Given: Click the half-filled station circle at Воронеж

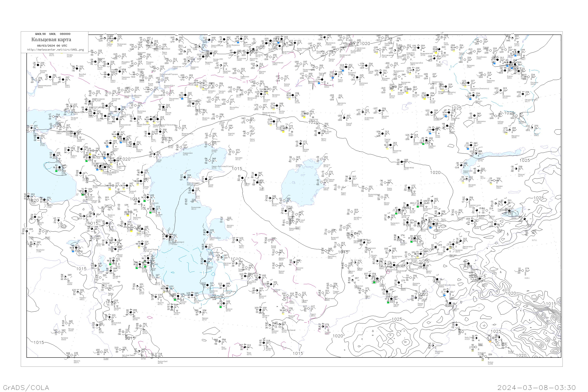Looking at the screenshot, I should pyautogui.click(x=95, y=62).
